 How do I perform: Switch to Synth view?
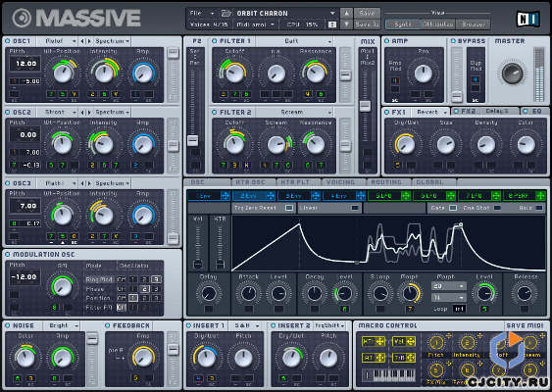[x=403, y=24]
